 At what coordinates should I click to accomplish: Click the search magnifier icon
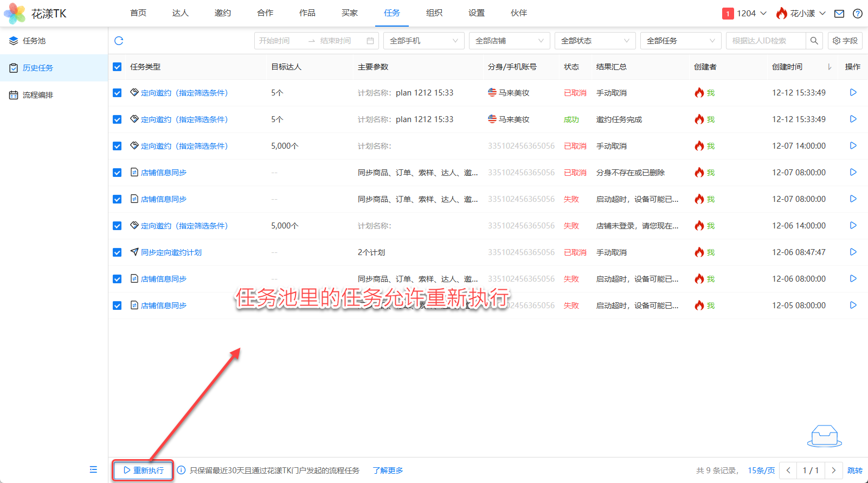pos(814,41)
